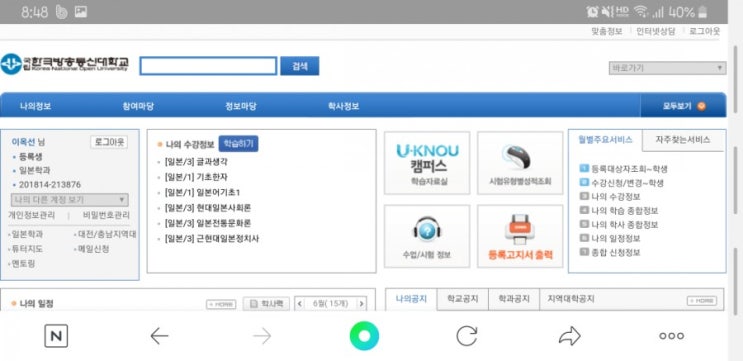Open course [일본/3] 현대일본사회론
This screenshot has width=743, height=361.
[x=208, y=208]
